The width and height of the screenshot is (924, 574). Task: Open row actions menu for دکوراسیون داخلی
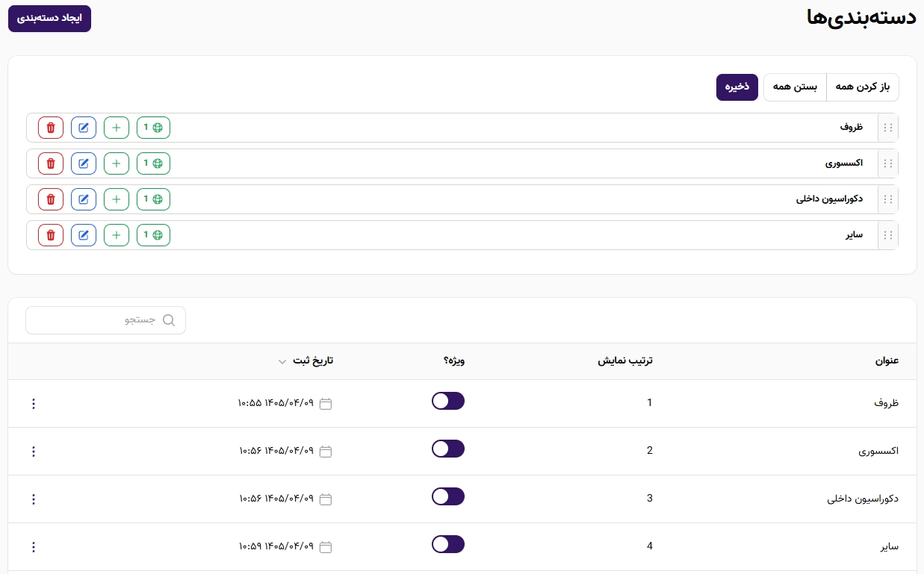tap(33, 499)
